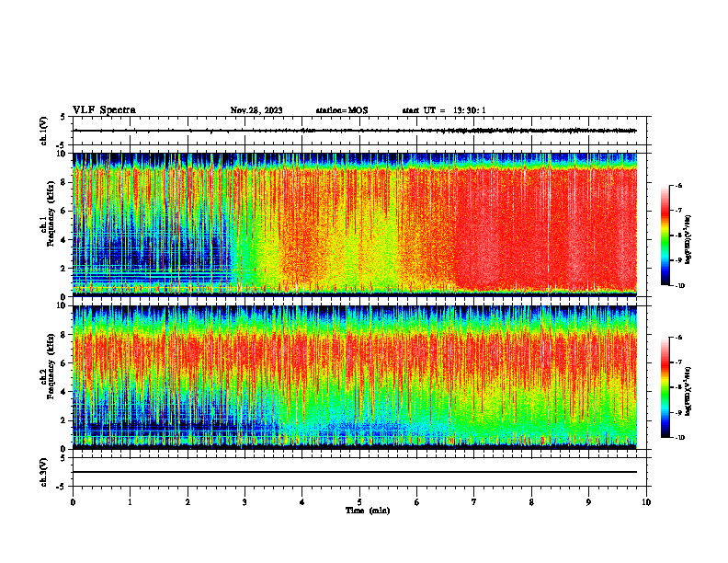Click time axis tick label "0"

point(73,502)
